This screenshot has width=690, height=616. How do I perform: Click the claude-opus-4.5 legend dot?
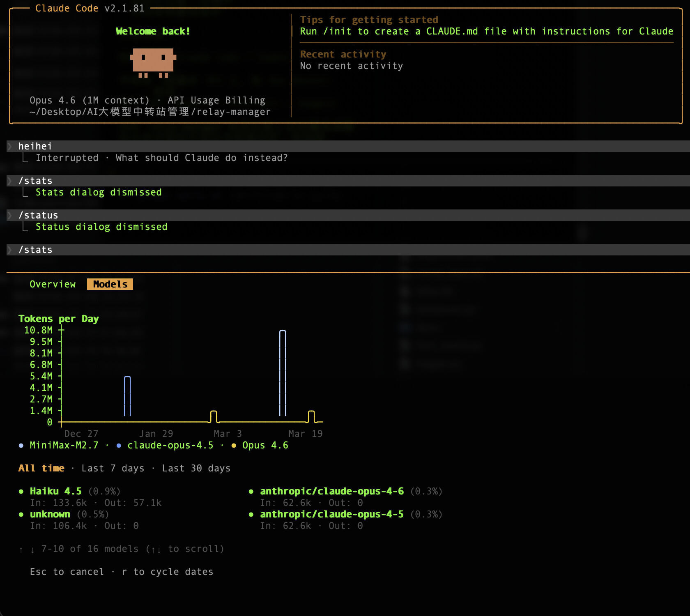click(x=119, y=446)
